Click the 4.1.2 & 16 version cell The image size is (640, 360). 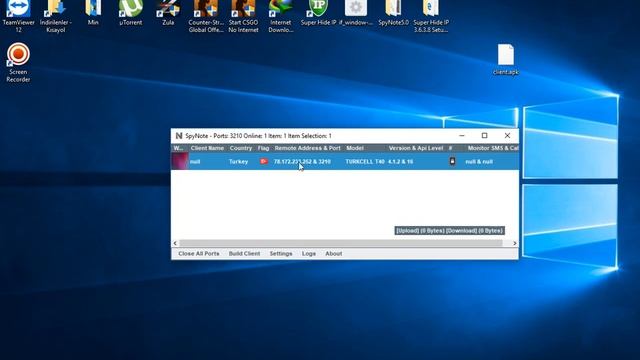pos(400,162)
